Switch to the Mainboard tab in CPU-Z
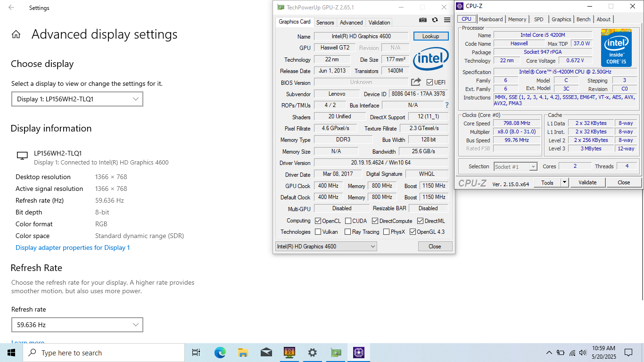The height and width of the screenshot is (362, 644). tap(491, 19)
